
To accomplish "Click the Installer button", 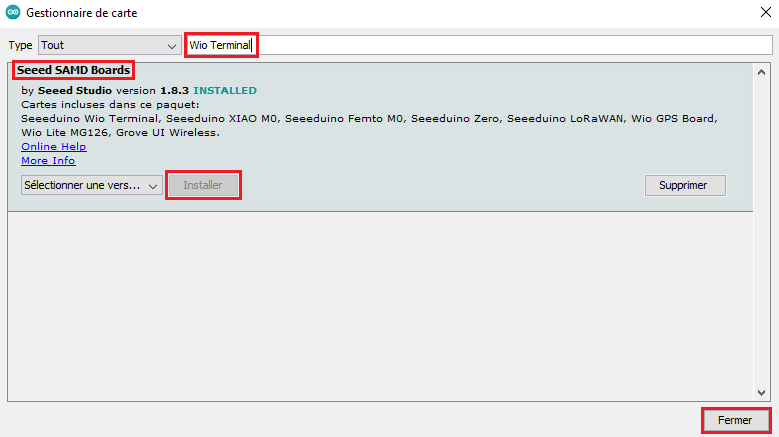I will (203, 185).
